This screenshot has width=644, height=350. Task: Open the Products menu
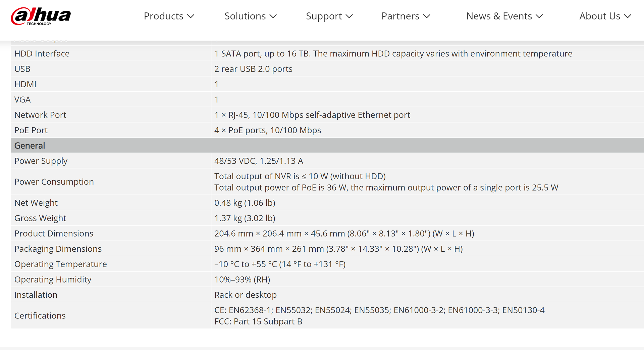[164, 16]
